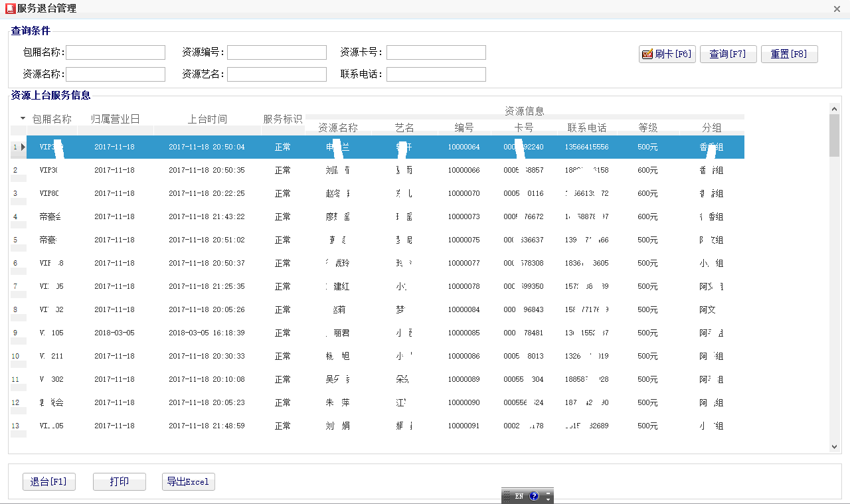Click the vertical scrollbar thumb
850x504 pixels.
835,135
